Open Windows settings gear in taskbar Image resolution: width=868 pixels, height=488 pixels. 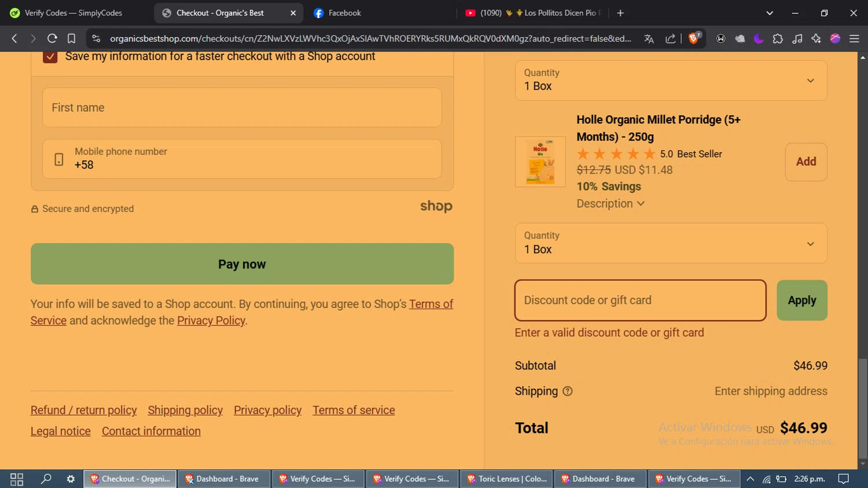pos(71,479)
